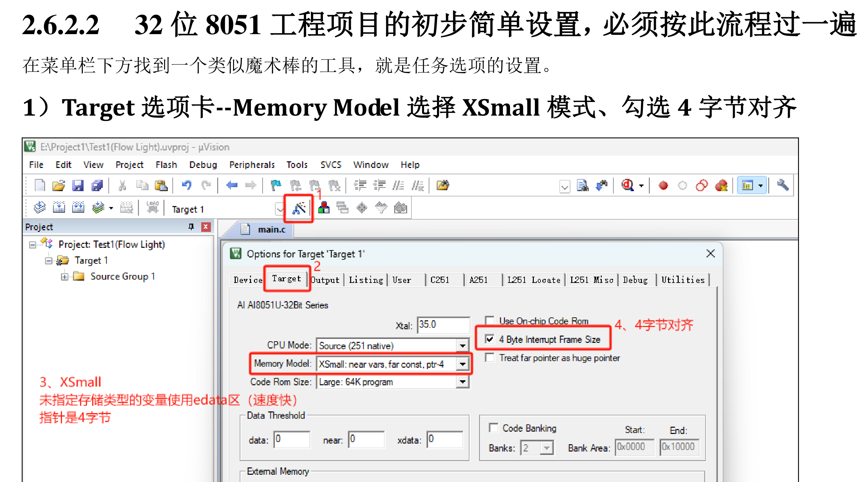Click the Build target icon
The image size is (868, 482).
click(x=59, y=207)
